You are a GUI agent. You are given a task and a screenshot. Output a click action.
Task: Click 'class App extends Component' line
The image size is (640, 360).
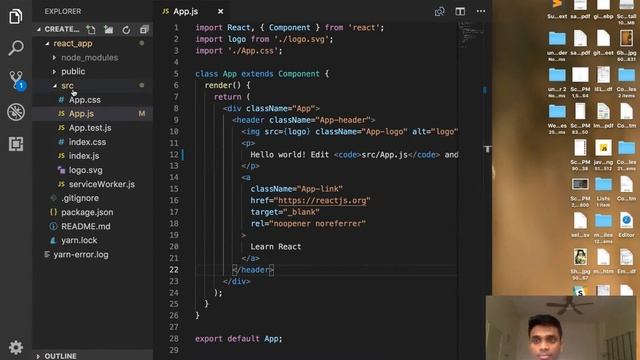(x=262, y=74)
